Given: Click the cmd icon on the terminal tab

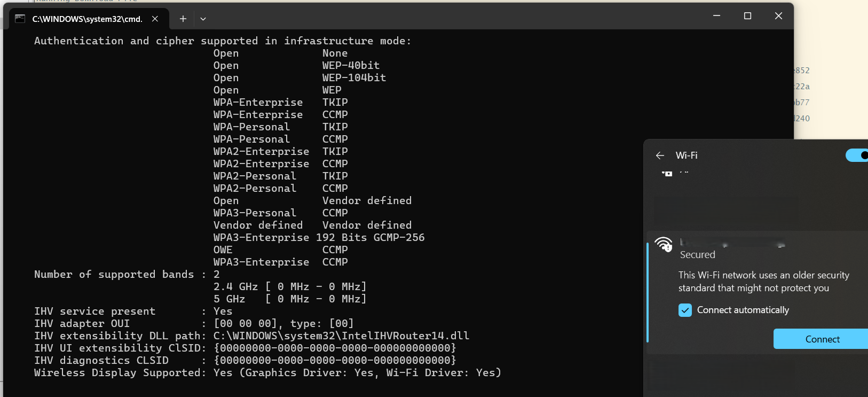Looking at the screenshot, I should coord(20,19).
